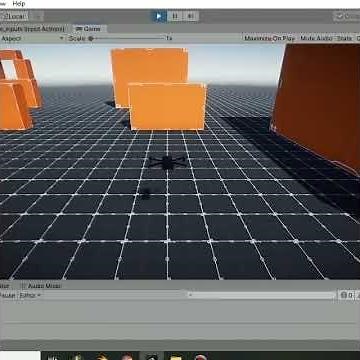The height and width of the screenshot is (360, 360).
Task: Open the Audio Mixer tab
Action: click(42, 286)
